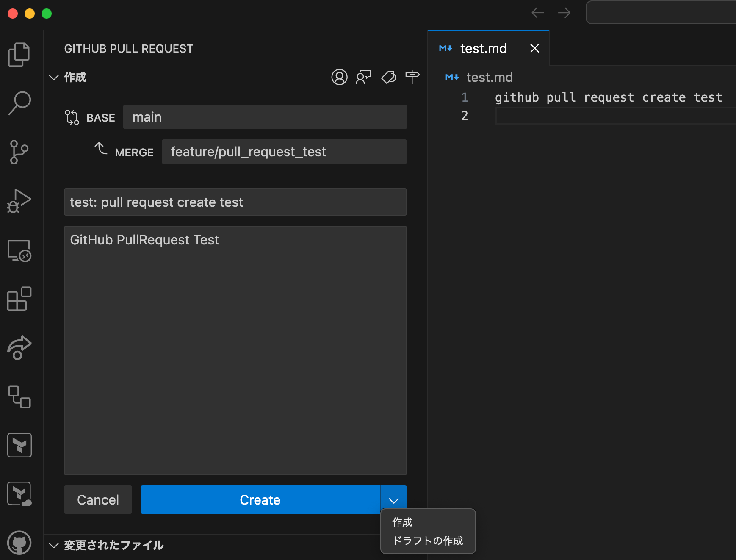The width and height of the screenshot is (736, 560).
Task: Open the GitHub view at sidebar bottom
Action: point(19,543)
